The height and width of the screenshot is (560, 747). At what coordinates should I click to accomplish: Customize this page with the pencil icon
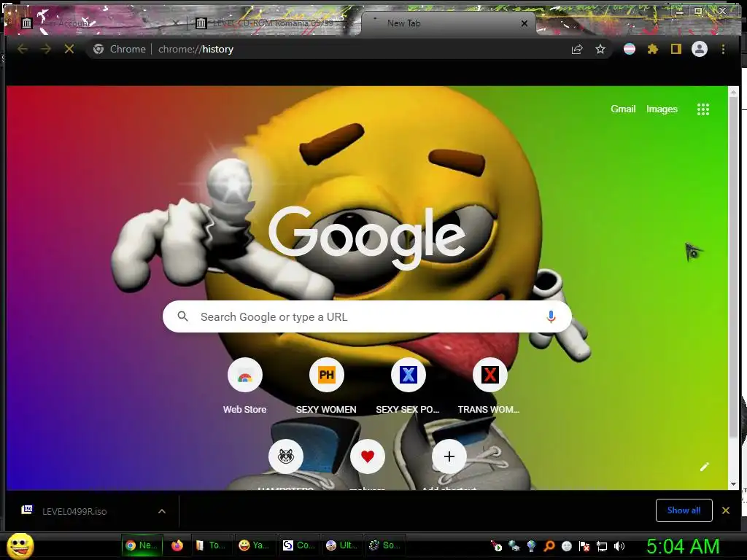(x=705, y=467)
